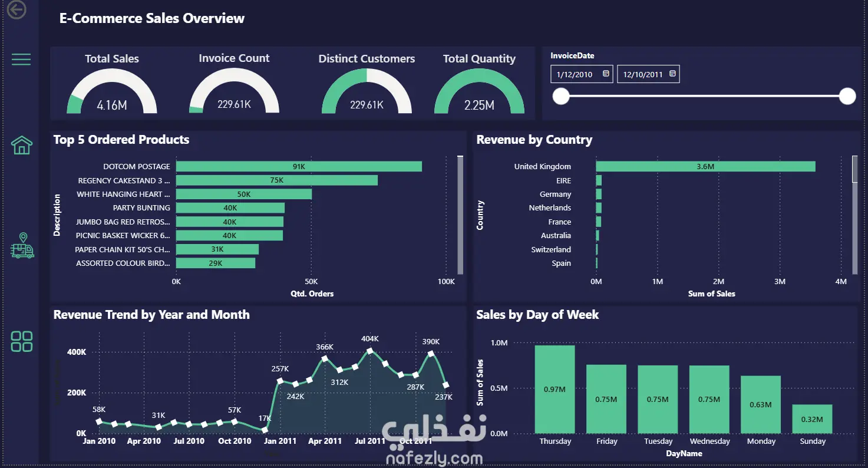
Task: Click the Top 5 Ordered Products scrollbar
Action: [460, 215]
